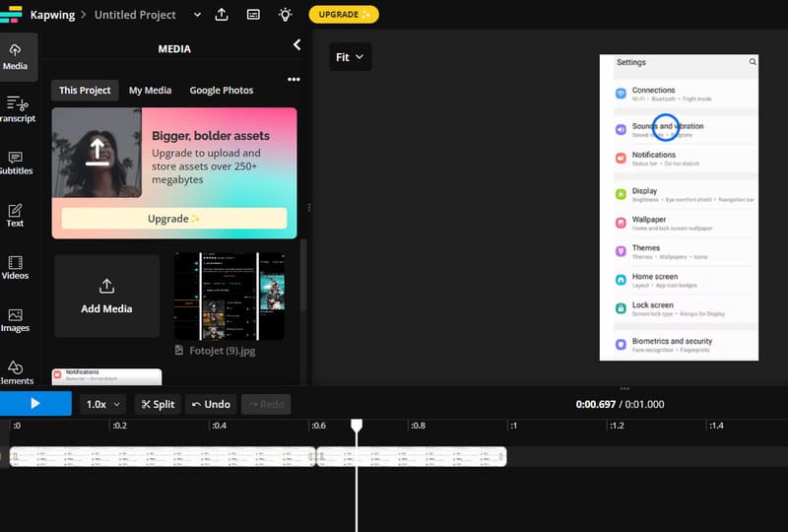Open the Media sidebar panel
The image size is (788, 532).
[15, 57]
